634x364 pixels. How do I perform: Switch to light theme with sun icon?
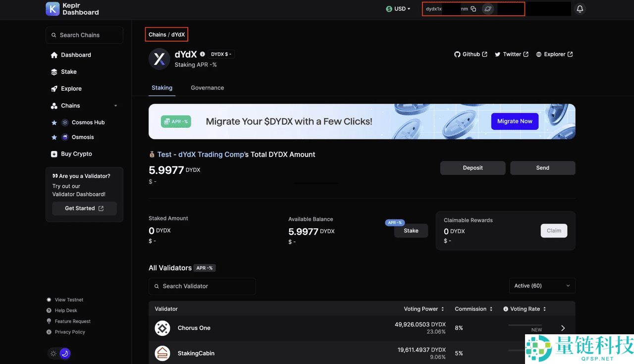tap(53, 354)
